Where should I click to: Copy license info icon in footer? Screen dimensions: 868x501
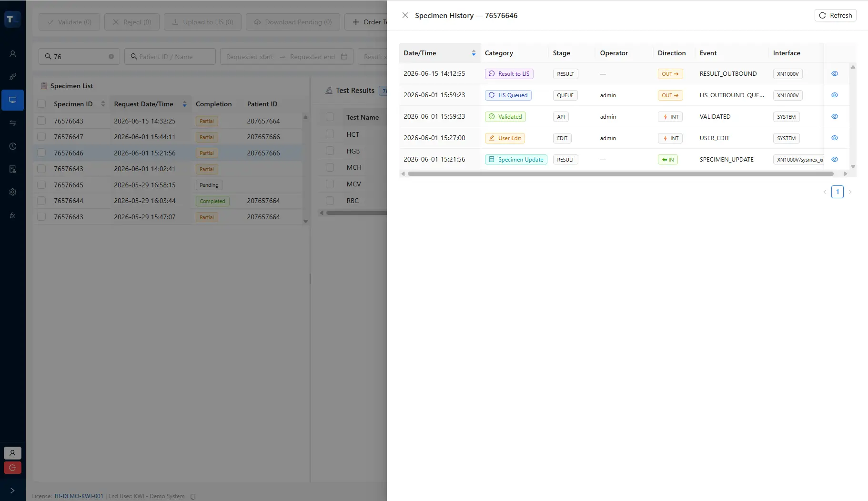coord(193,497)
